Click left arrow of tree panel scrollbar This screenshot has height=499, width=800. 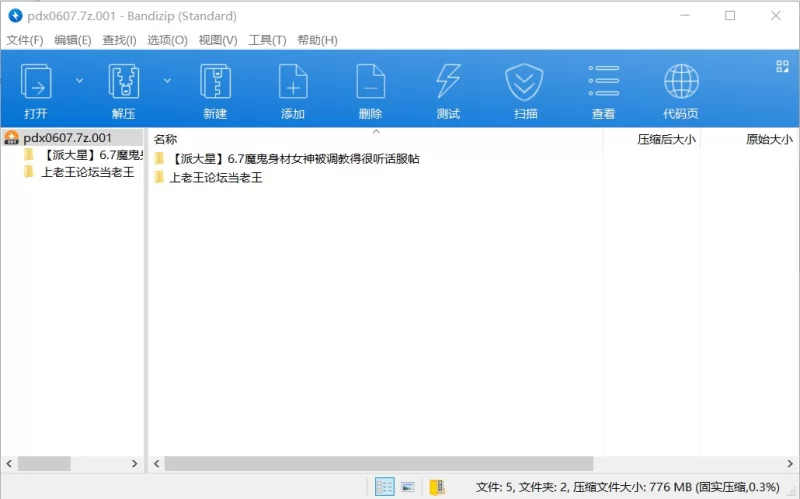9,464
